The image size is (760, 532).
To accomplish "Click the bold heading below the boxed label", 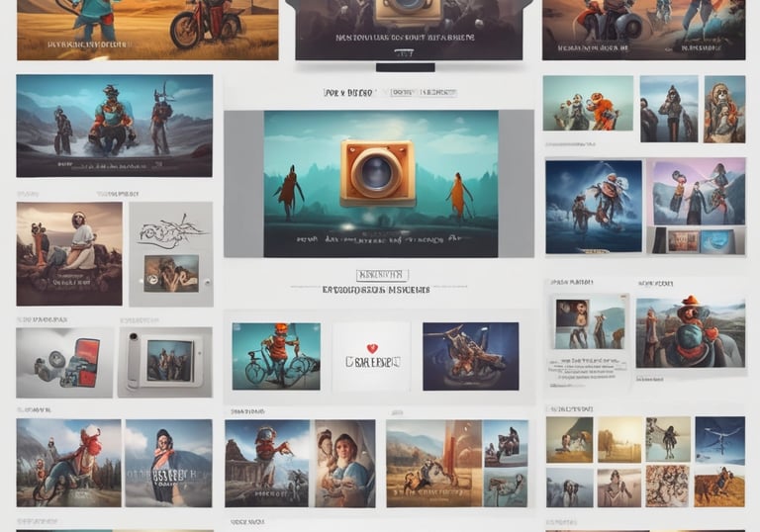I will pyautogui.click(x=376, y=290).
